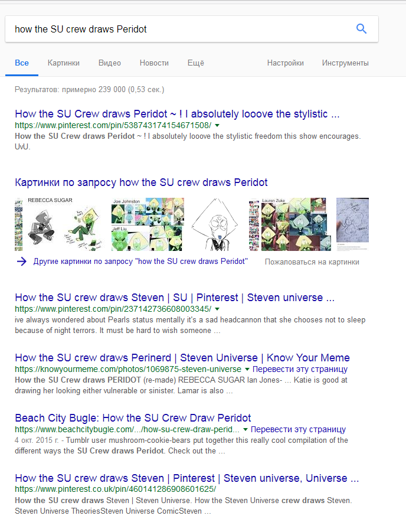Open the Lauren Zuke collage thumbnail
The height and width of the screenshot is (532, 406).
click(x=290, y=224)
